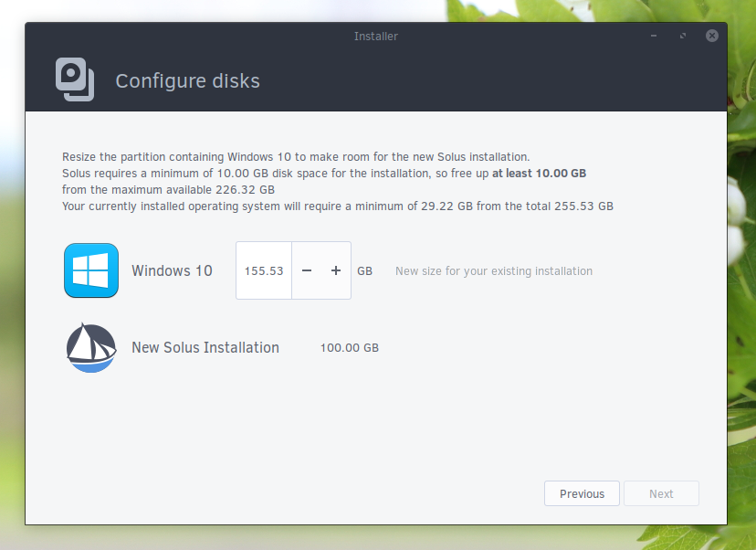Click the GB unit beside the size field
Viewport: 756px width, 550px height.
click(364, 271)
